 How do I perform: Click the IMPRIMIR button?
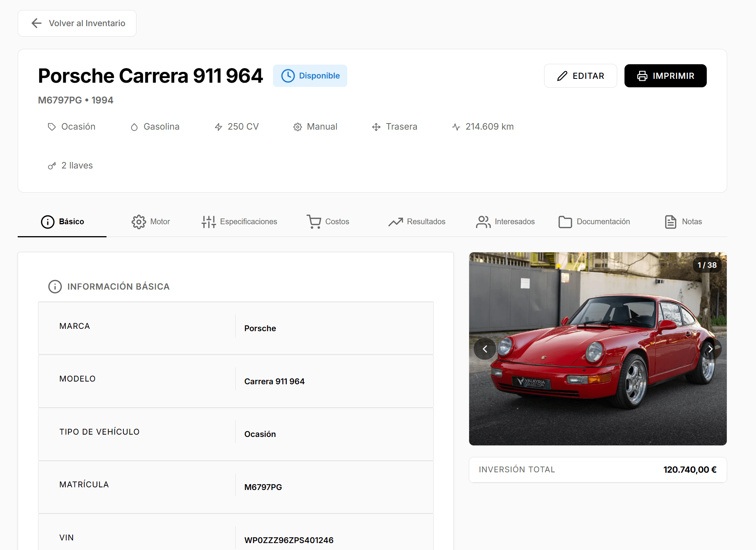(666, 76)
